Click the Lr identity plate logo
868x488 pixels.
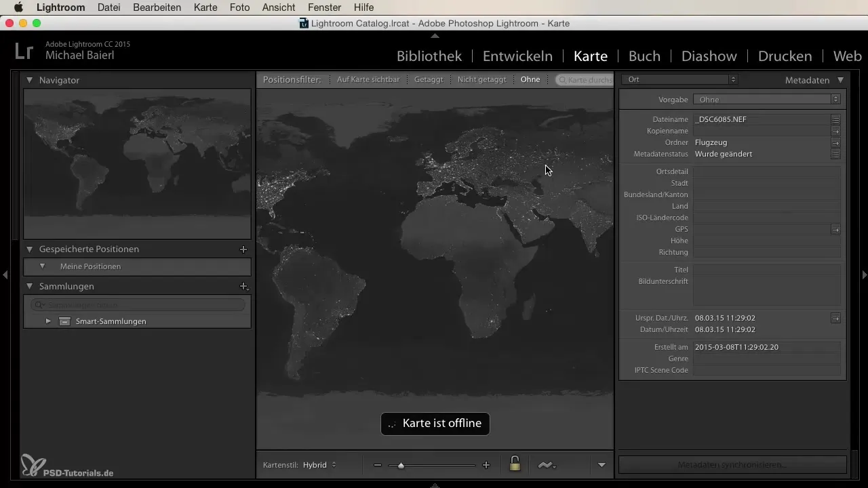24,52
